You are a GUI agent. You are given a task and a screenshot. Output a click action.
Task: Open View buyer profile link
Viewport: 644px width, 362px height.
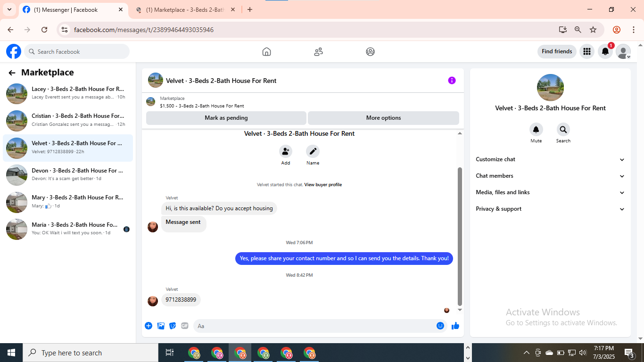323,185
